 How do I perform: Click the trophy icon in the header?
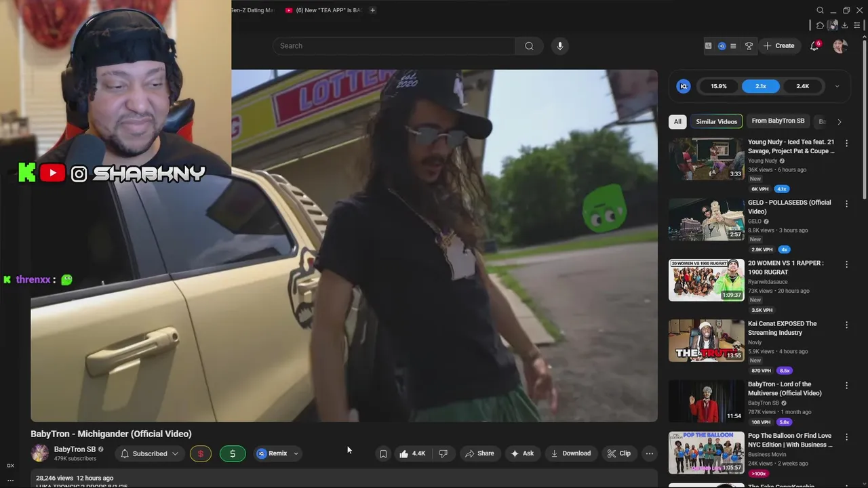(749, 46)
